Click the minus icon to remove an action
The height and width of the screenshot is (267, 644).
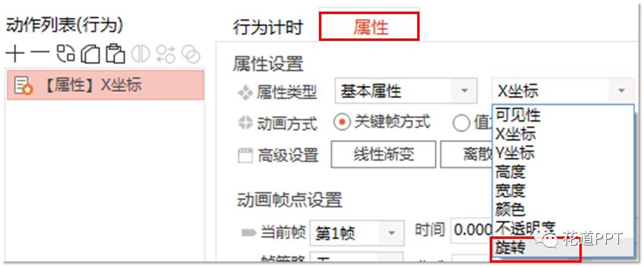pos(40,54)
